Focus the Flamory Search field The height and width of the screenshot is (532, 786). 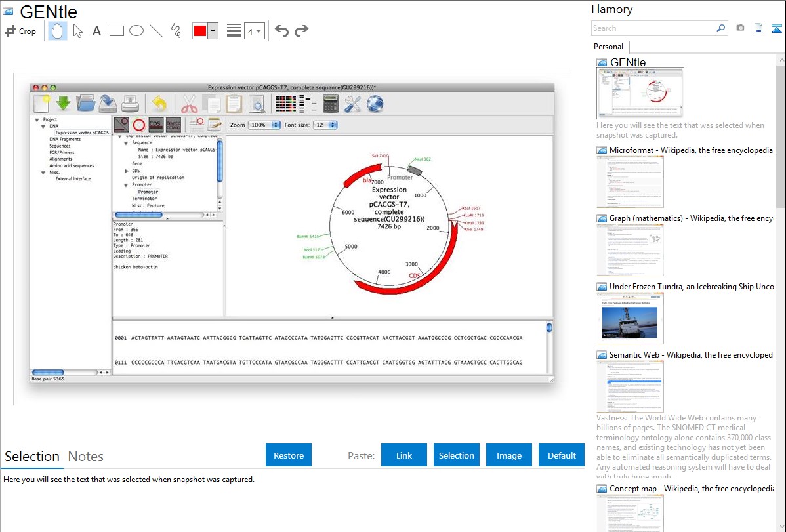tap(653, 28)
